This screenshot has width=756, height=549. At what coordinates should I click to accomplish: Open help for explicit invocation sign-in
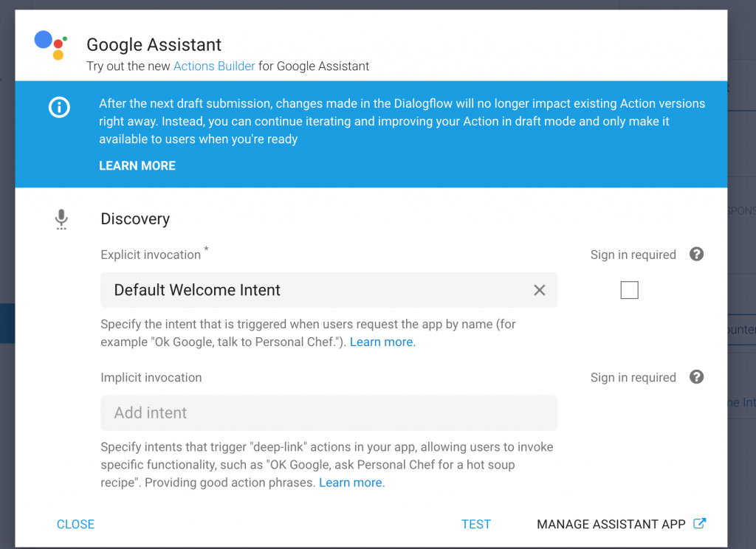[696, 255]
